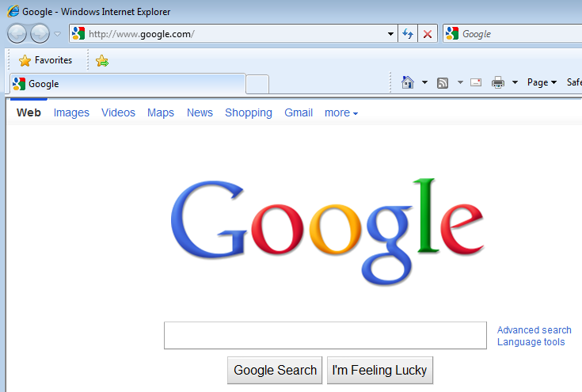The height and width of the screenshot is (392, 582).
Task: Click the Google search query text box
Action: pyautogui.click(x=325, y=335)
